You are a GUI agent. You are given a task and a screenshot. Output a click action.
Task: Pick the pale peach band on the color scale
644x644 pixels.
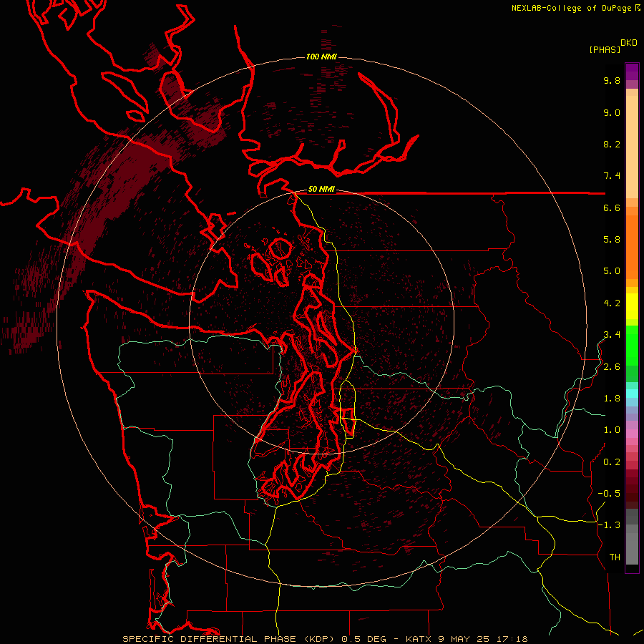tap(632, 147)
